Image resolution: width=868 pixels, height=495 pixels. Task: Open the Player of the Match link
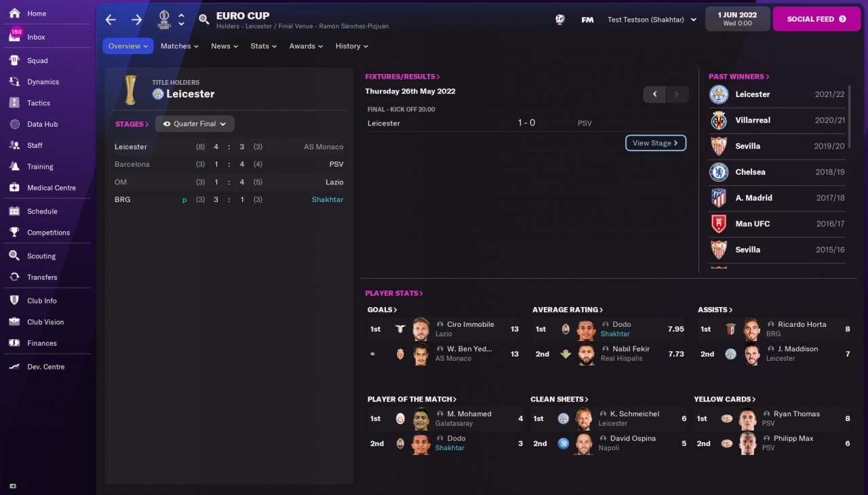412,399
